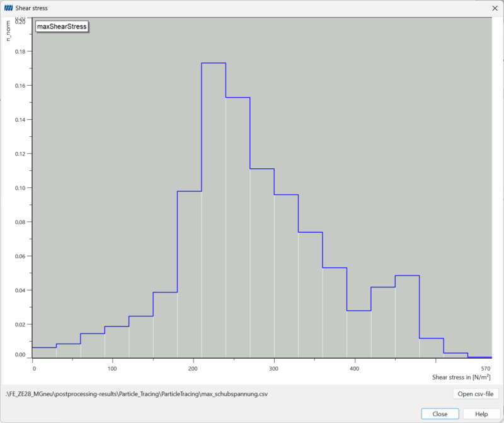Click the 0.16 y-axis tick label
The height and width of the screenshot is (423, 504).
tap(20, 86)
